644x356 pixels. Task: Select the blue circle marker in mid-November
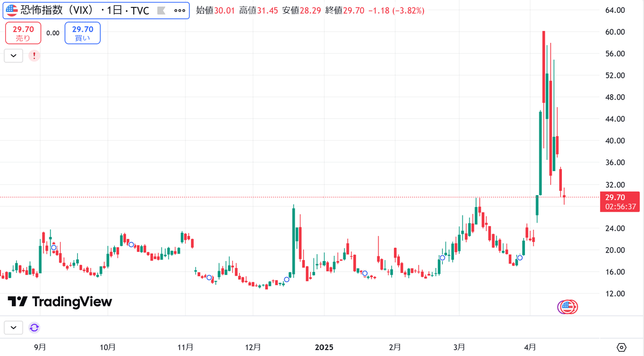(210, 278)
